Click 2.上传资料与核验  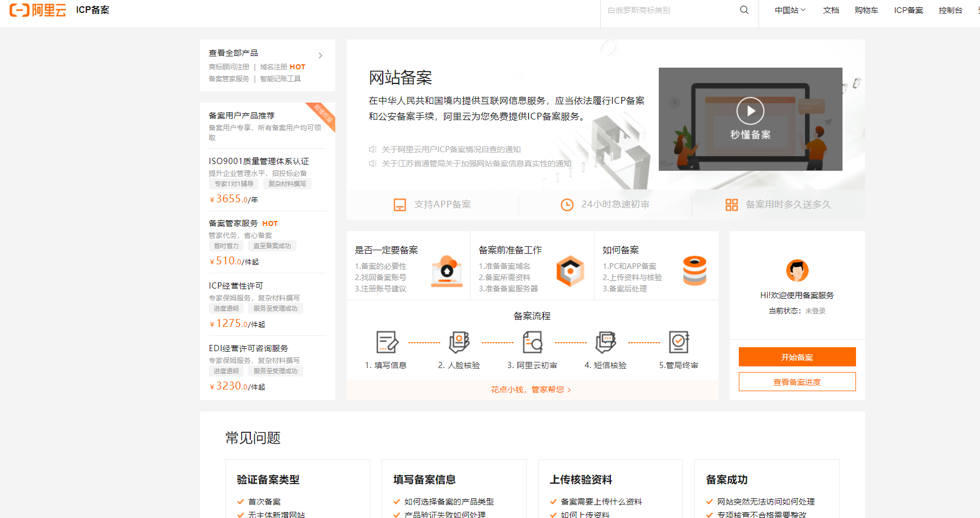pos(632,277)
